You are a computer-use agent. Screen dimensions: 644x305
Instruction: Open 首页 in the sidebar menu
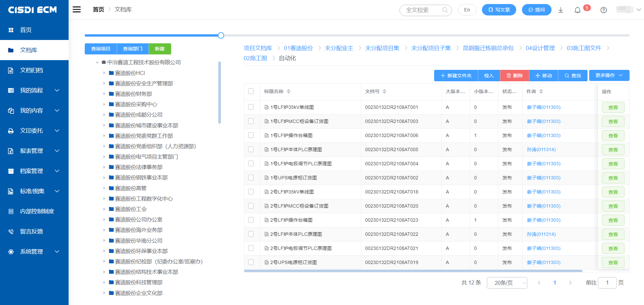pos(34,30)
